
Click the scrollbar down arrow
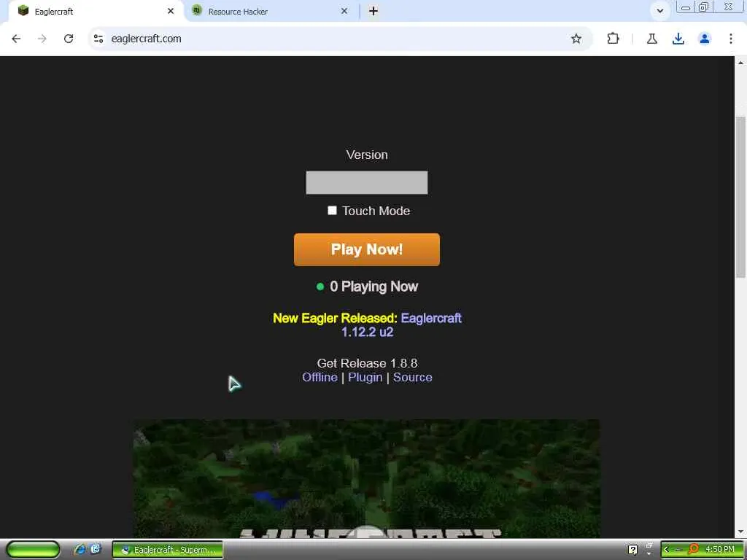coord(740,532)
